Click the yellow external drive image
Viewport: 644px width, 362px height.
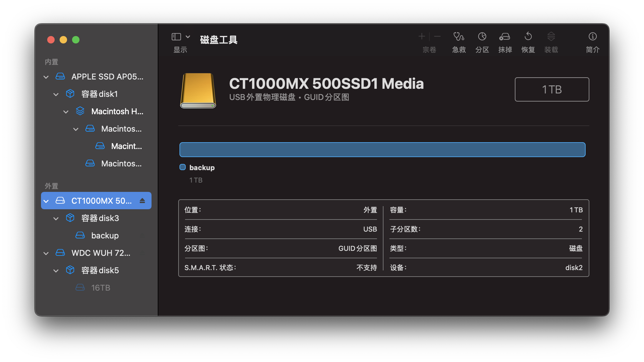coord(198,90)
